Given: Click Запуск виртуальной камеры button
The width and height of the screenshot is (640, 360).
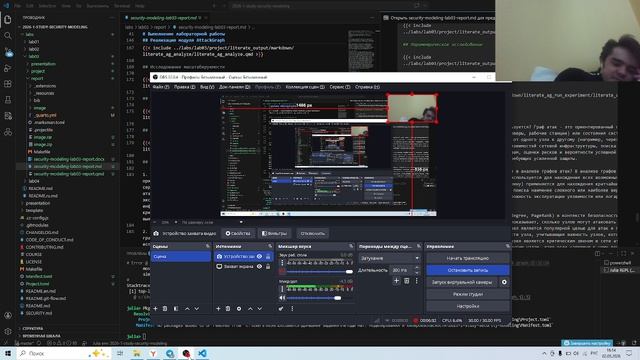Looking at the screenshot, I should coord(462,282).
